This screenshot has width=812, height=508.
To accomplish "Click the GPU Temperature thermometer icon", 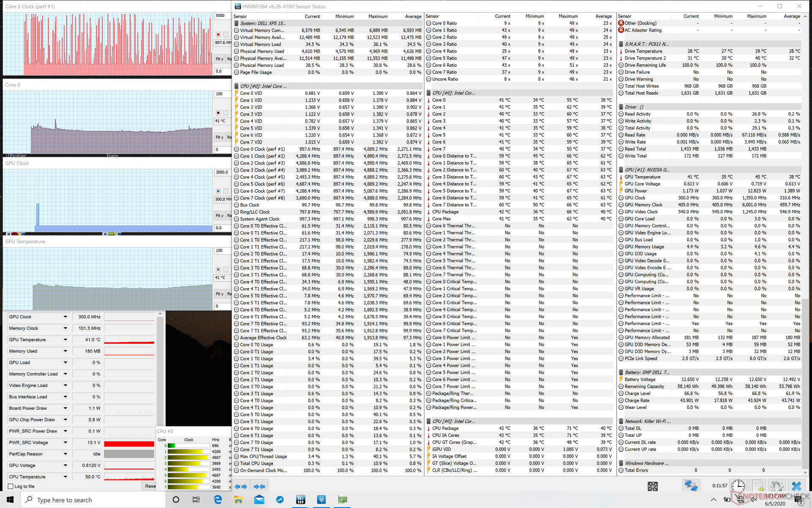I will point(621,177).
